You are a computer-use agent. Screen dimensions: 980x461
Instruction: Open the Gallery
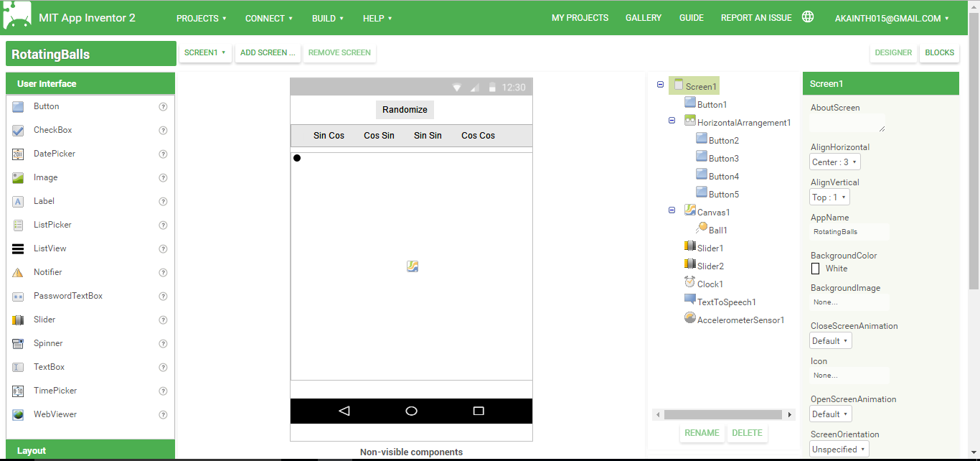[x=644, y=18]
